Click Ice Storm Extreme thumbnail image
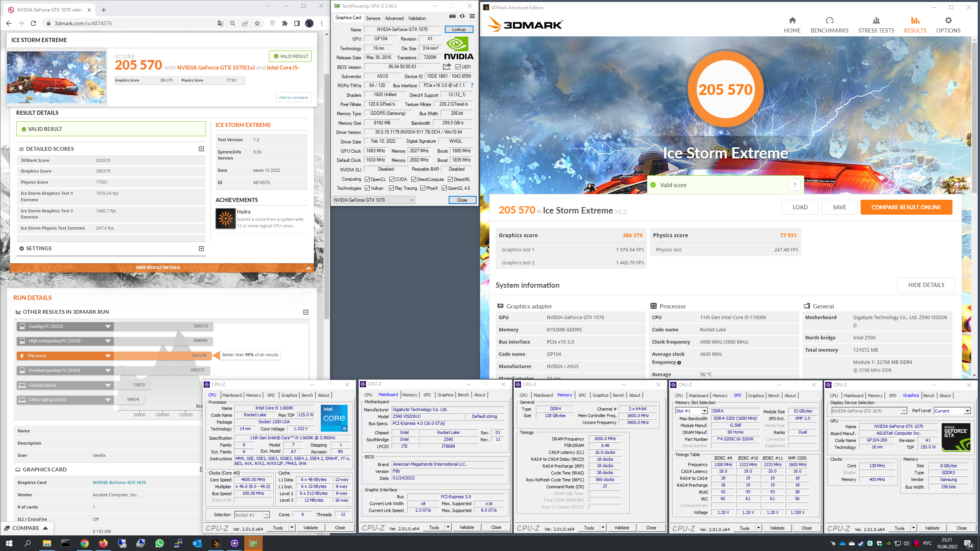Screen dimensions: 980x551 coord(56,77)
